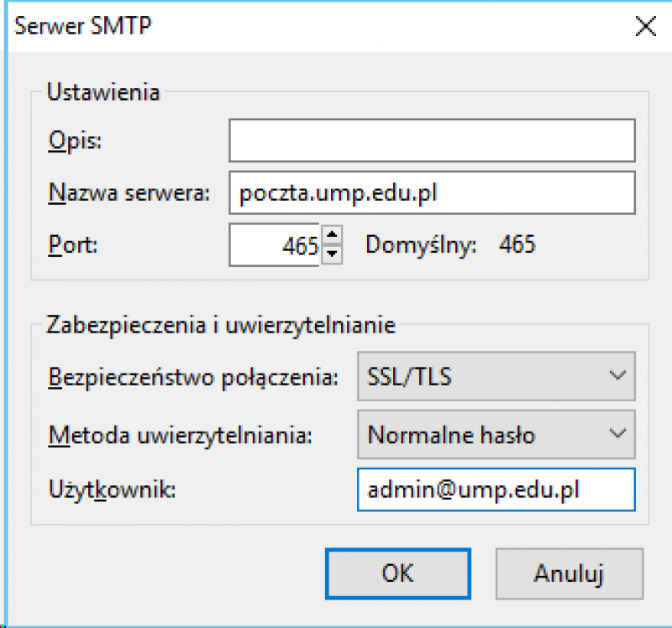Click the "Zabezpieczenia i uwierzytelnianie" group heading
The width and height of the screenshot is (672, 628).
click(220, 324)
